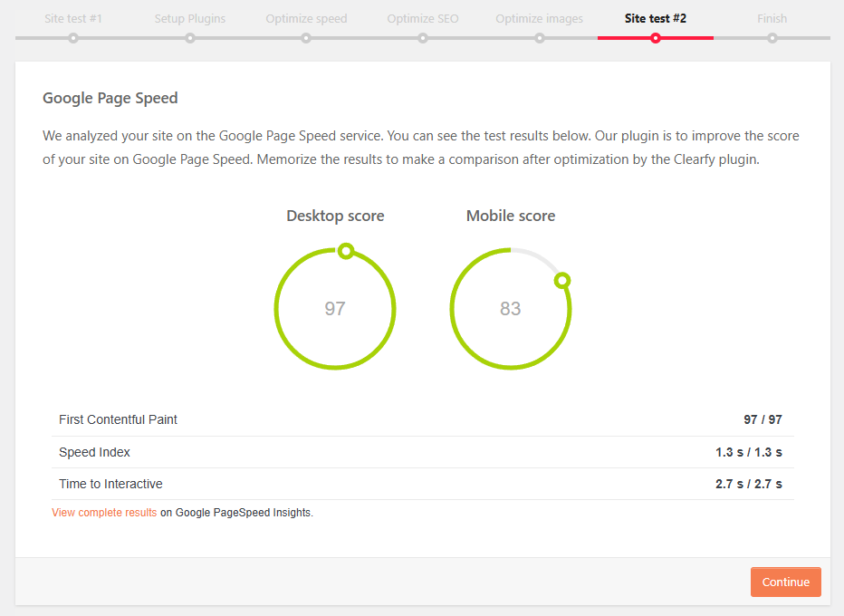Click the Finish step dot
The image size is (844, 616).
tap(772, 38)
